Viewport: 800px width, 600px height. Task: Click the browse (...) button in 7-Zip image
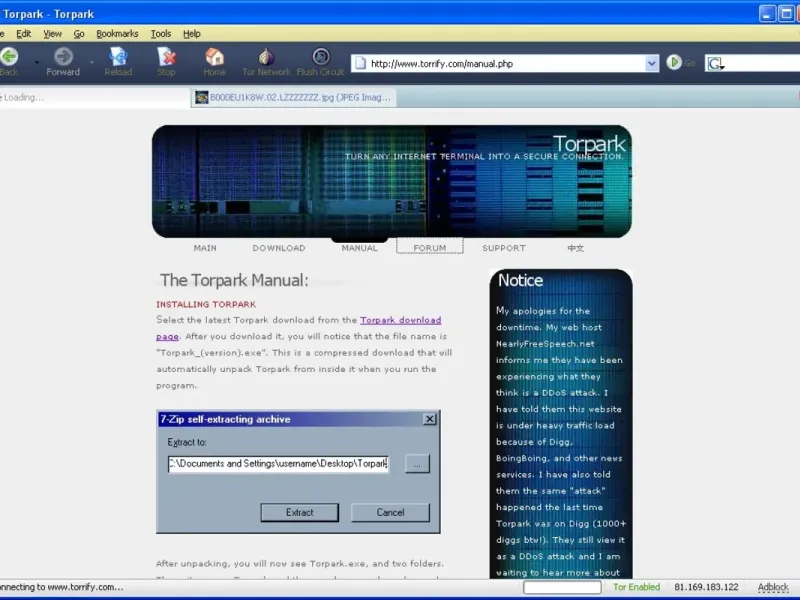click(417, 464)
